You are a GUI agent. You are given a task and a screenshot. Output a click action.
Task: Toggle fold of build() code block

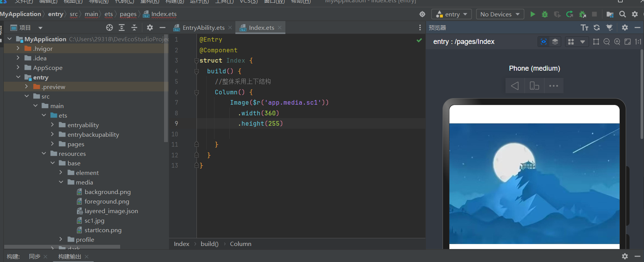pos(196,71)
